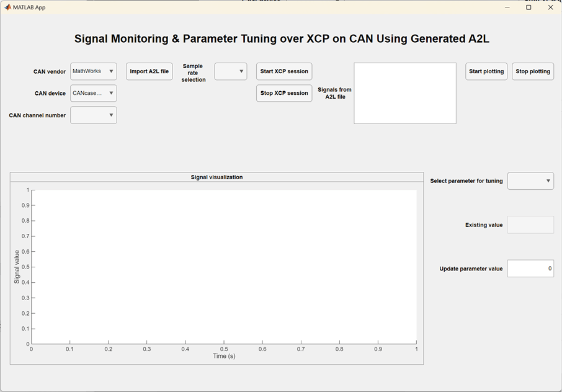Screen dimensions: 562x392
Task: Click the Start plotting button
Action: coord(486,71)
